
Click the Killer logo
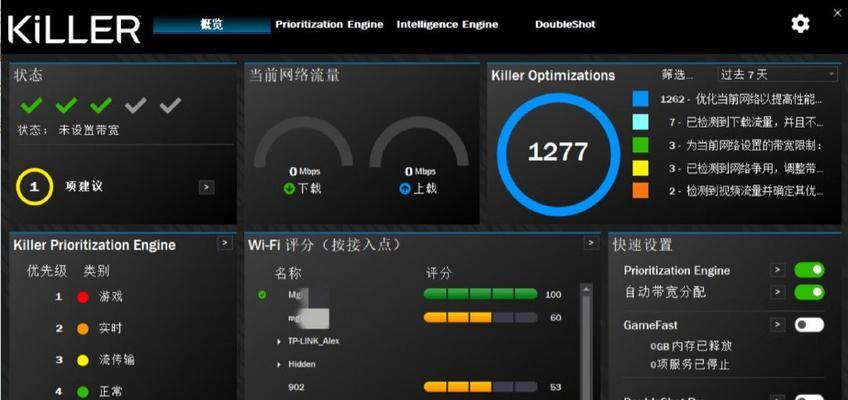(74, 30)
